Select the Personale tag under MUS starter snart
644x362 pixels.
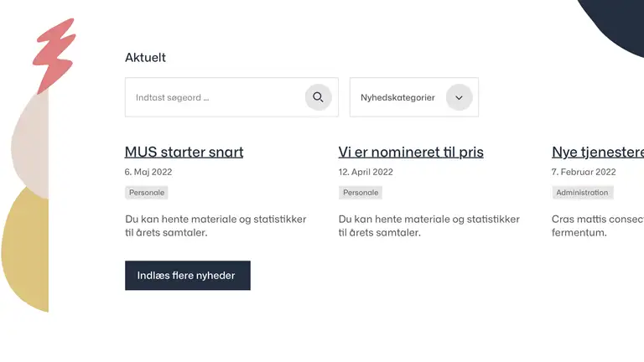click(x=147, y=193)
